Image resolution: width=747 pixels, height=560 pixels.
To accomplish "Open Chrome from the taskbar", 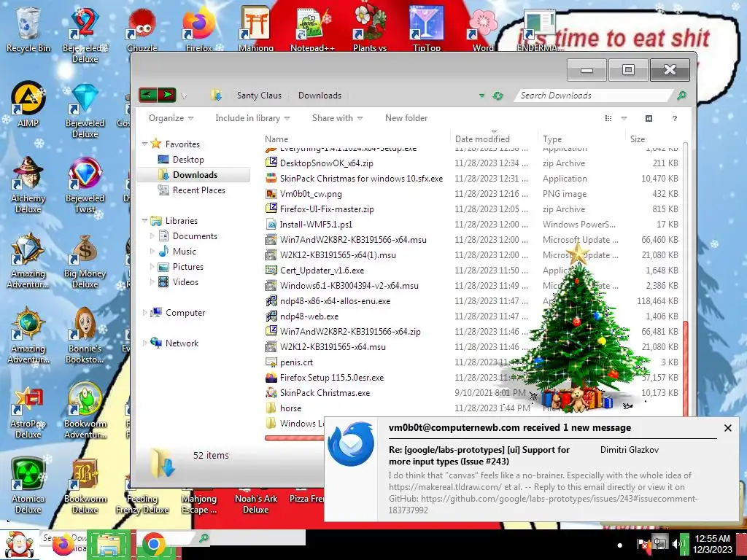I will pyautogui.click(x=153, y=545).
